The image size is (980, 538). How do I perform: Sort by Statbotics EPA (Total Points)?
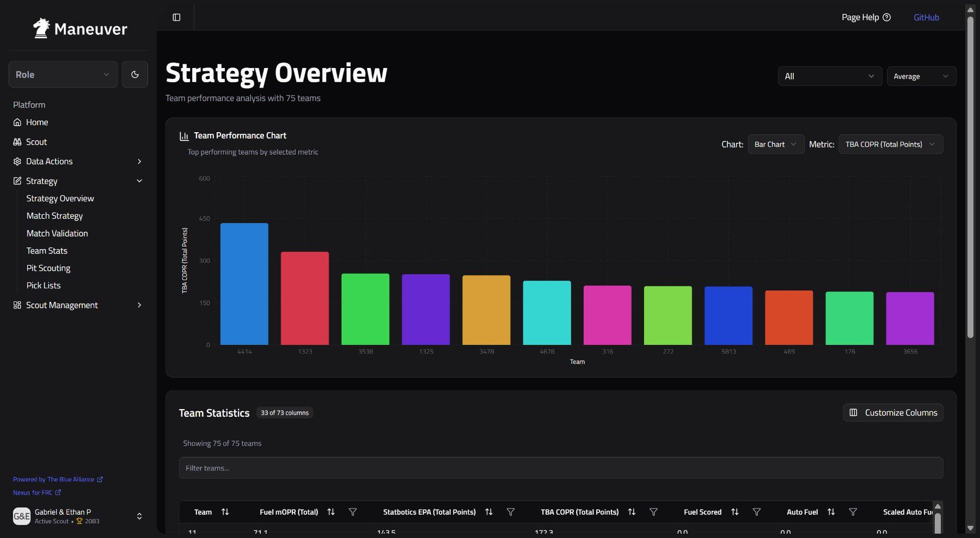pos(489,512)
